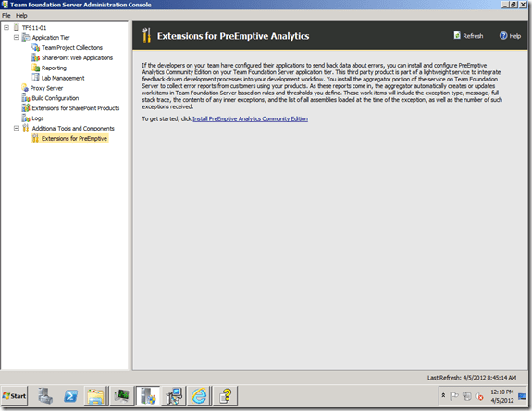Click the window title bar app icon
Screen dimensions: 532x411
[x=5, y=5]
